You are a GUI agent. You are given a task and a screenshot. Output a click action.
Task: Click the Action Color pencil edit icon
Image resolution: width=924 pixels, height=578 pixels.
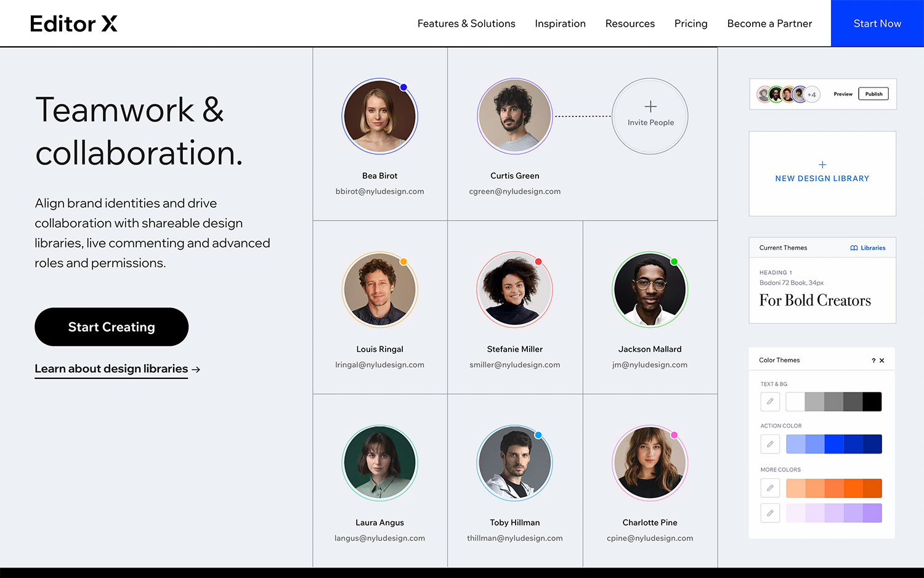coord(770,444)
